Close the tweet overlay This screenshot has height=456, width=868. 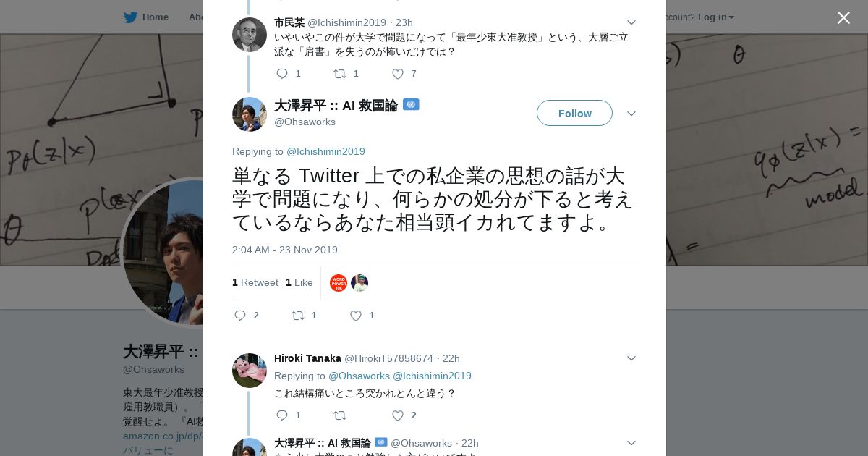point(843,17)
